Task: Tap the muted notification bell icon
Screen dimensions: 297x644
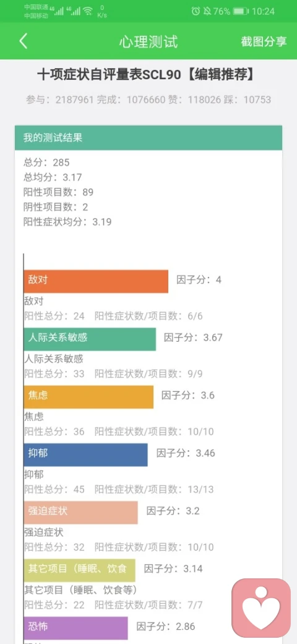Action: point(207,11)
